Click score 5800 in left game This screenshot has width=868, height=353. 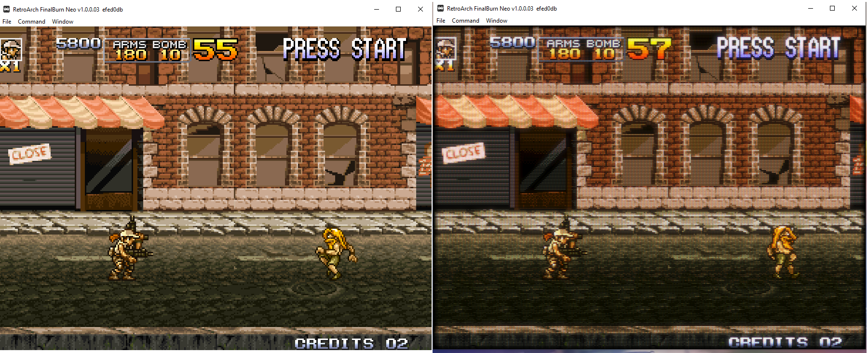79,43
